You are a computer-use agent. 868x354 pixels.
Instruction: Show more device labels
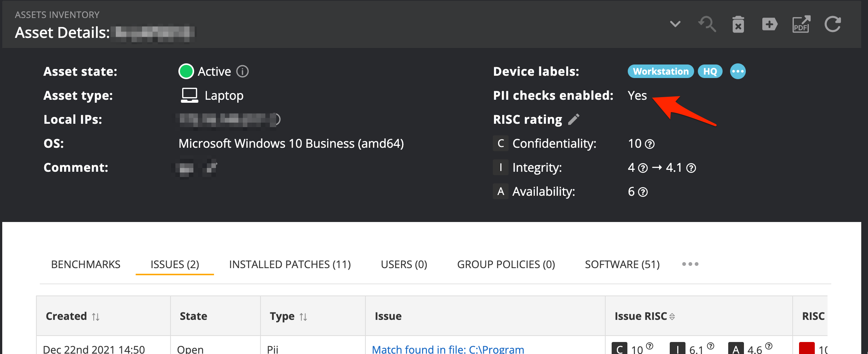point(738,71)
